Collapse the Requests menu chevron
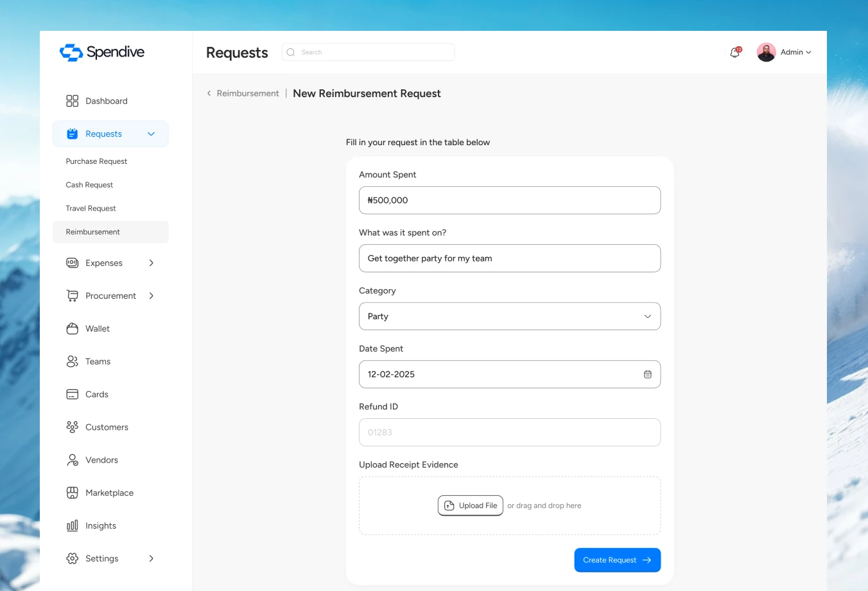This screenshot has width=868, height=591. [152, 134]
